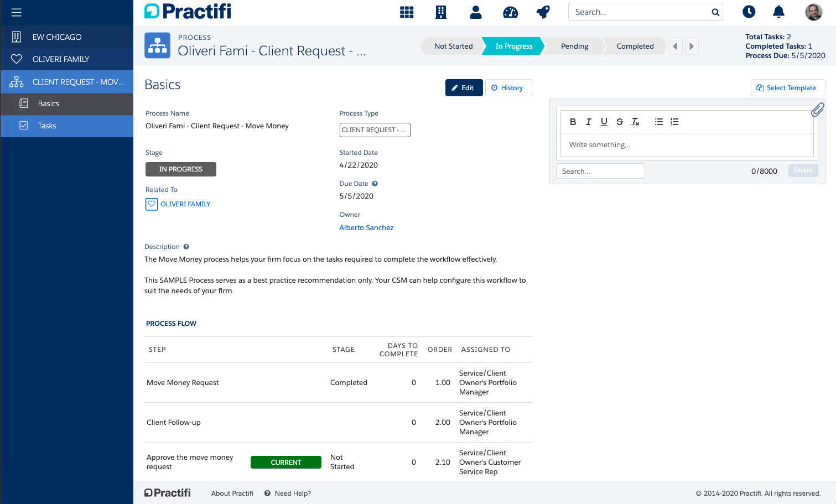Screen dimensions: 836x504
Task: Apply strikethrough formatting in the editor
Action: pyautogui.click(x=620, y=122)
